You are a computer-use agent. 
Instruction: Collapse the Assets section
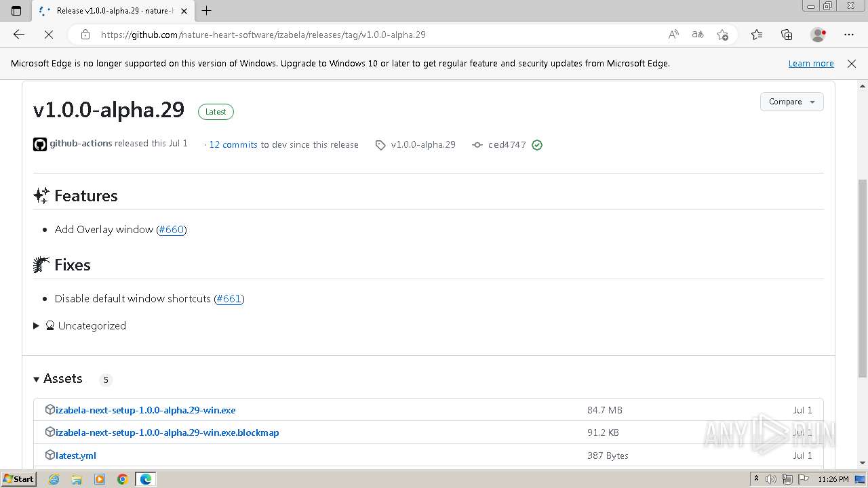(x=58, y=379)
